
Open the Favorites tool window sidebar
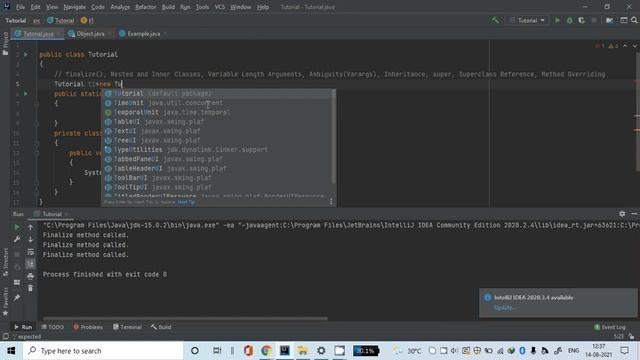(x=5, y=301)
